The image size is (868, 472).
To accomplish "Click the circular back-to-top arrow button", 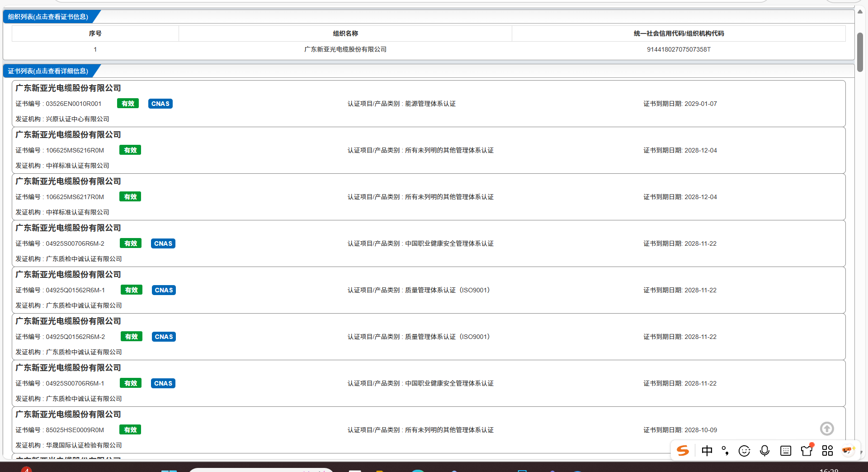I will 827,429.
